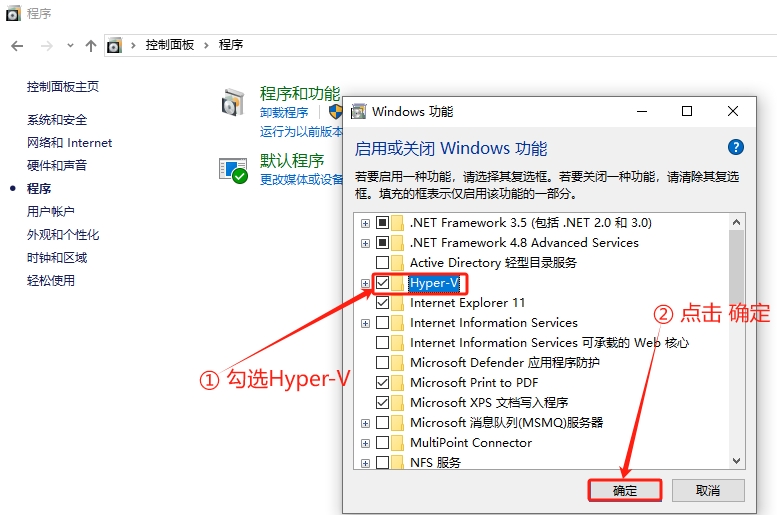This screenshot has width=777, height=515.
Task: Open 网络和 Internet category
Action: pyautogui.click(x=69, y=143)
